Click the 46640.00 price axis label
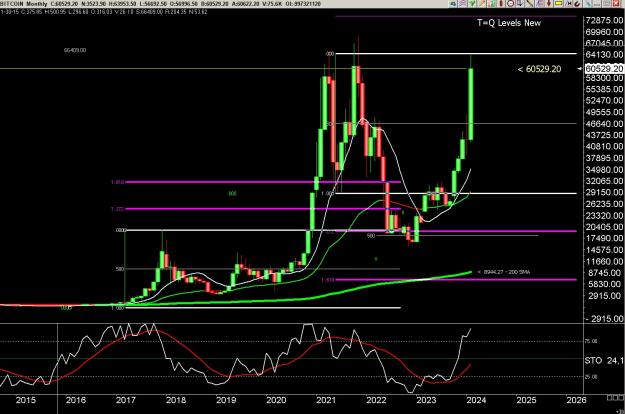This screenshot has width=625, height=414. [604, 124]
